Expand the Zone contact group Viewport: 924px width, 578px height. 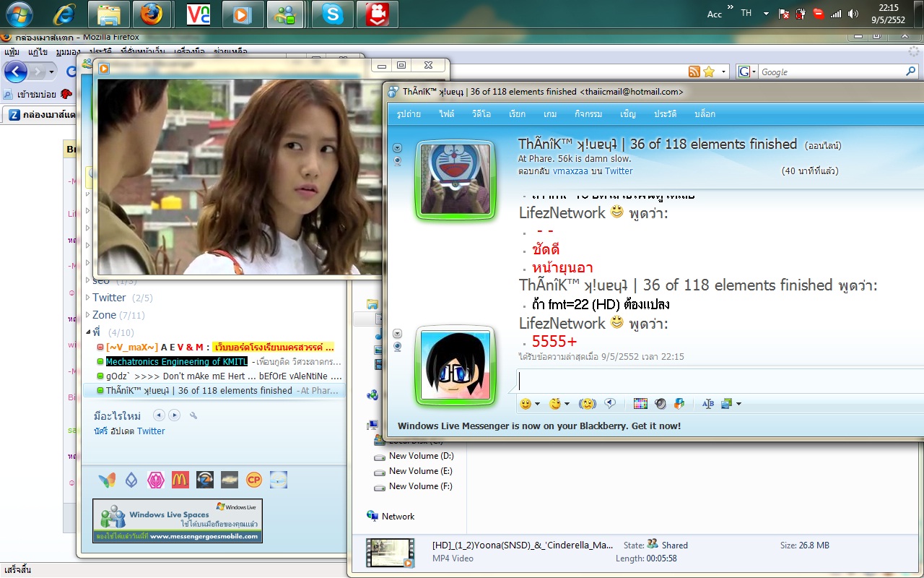click(88, 315)
